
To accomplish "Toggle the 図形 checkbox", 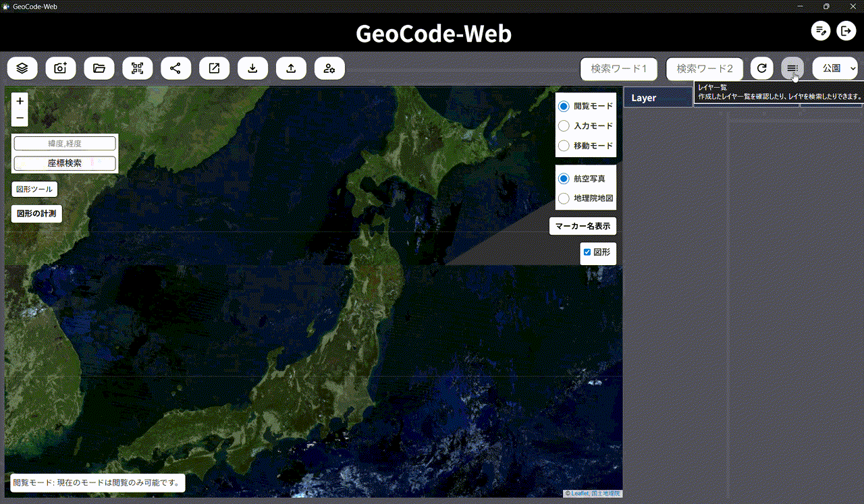I will coord(587,252).
